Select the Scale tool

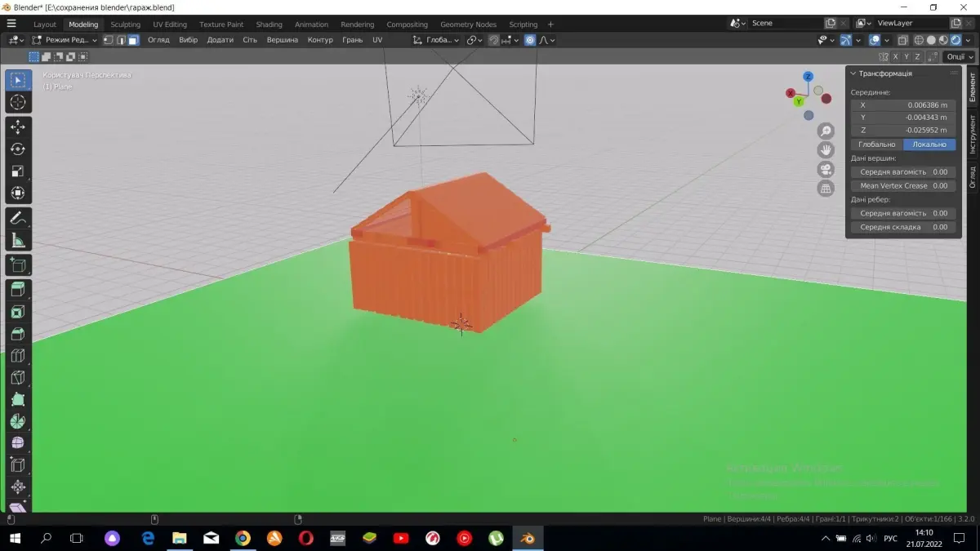point(18,171)
